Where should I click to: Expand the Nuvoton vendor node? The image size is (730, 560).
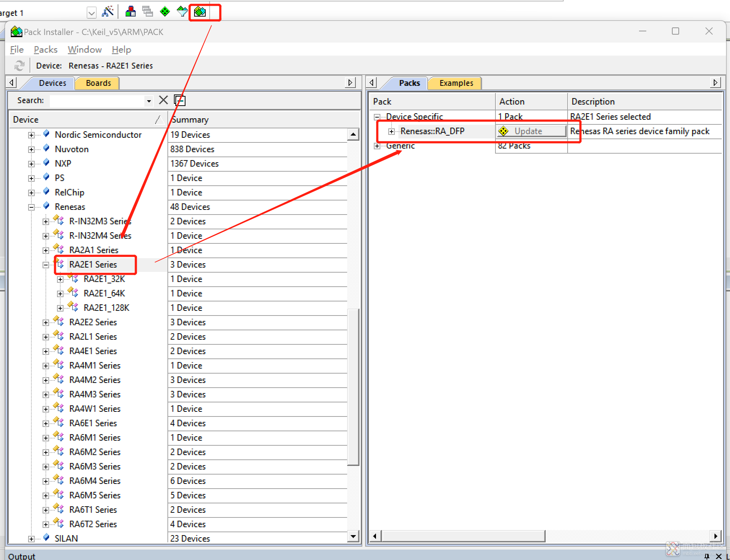[x=31, y=150]
